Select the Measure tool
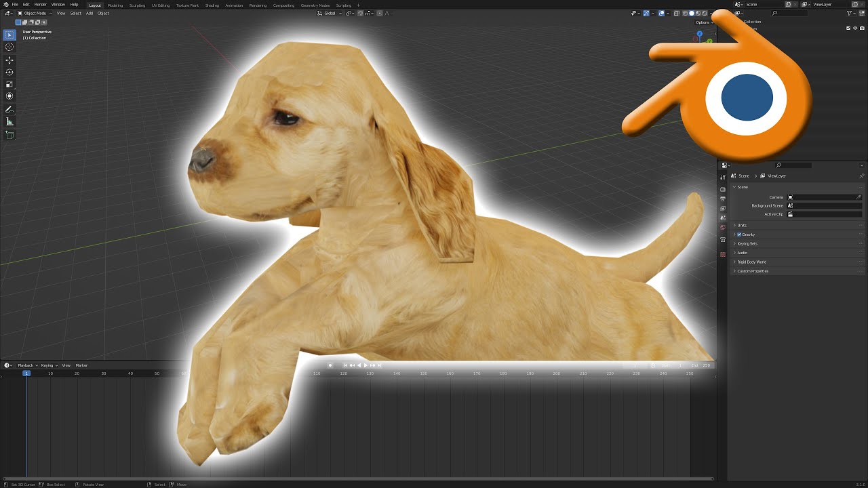This screenshot has width=868, height=488. (x=9, y=122)
